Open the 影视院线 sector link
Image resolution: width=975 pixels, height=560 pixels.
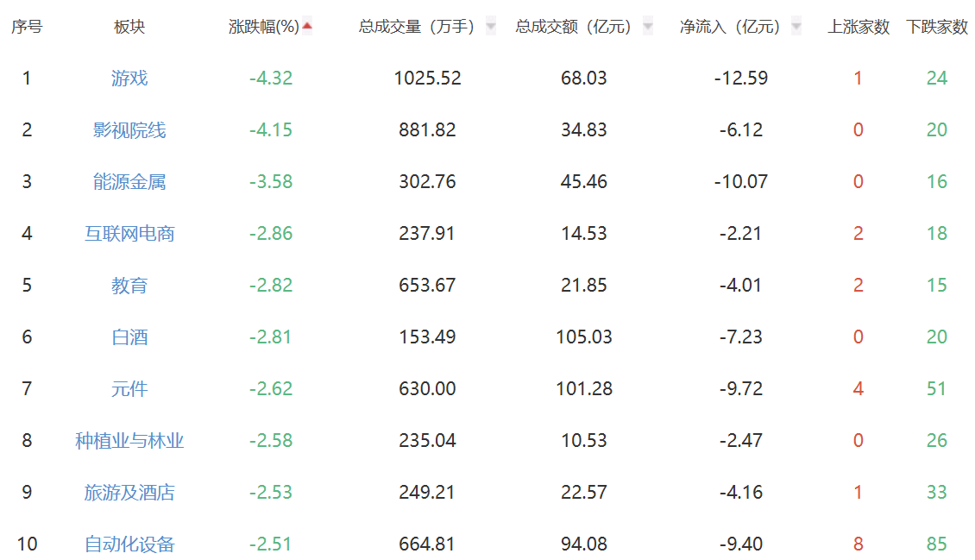(129, 130)
